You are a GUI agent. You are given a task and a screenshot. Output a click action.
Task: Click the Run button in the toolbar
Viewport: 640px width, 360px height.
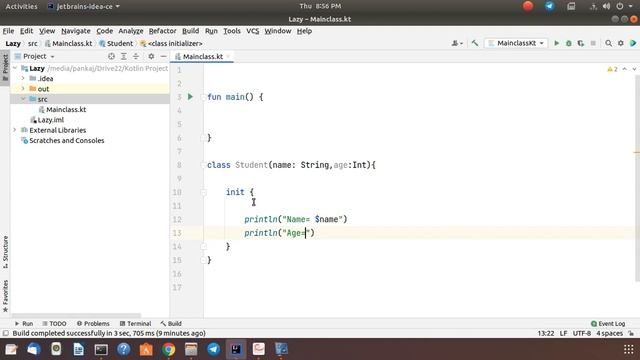[556, 43]
